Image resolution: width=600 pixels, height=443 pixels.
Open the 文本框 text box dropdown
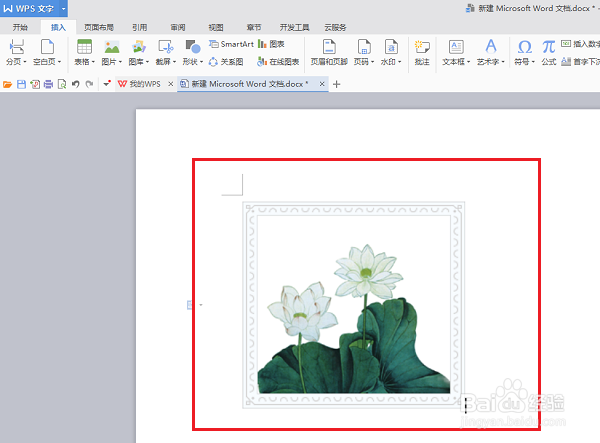click(468, 62)
